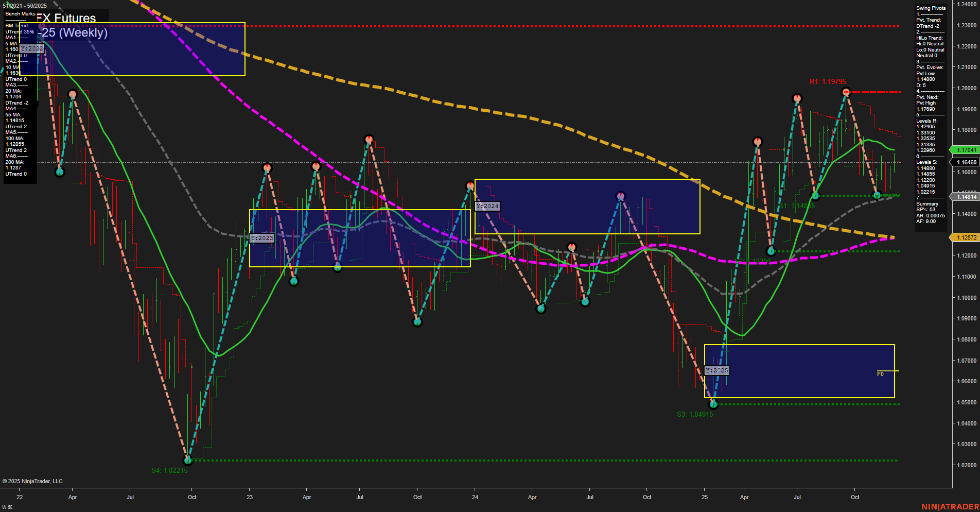Image resolution: width=980 pixels, height=512 pixels.
Task: Click the NINJATRADER logo
Action: [x=951, y=507]
